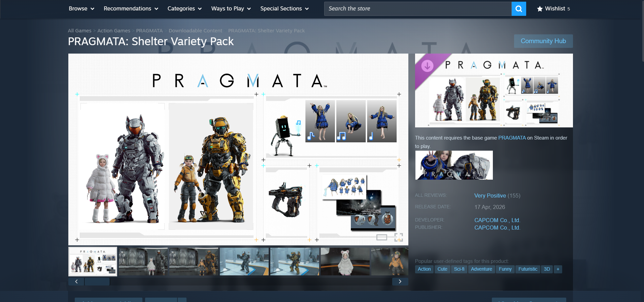Open developer CAPCOM Co., Ltd. link
Screen dimensions: 644x302
click(x=497, y=220)
